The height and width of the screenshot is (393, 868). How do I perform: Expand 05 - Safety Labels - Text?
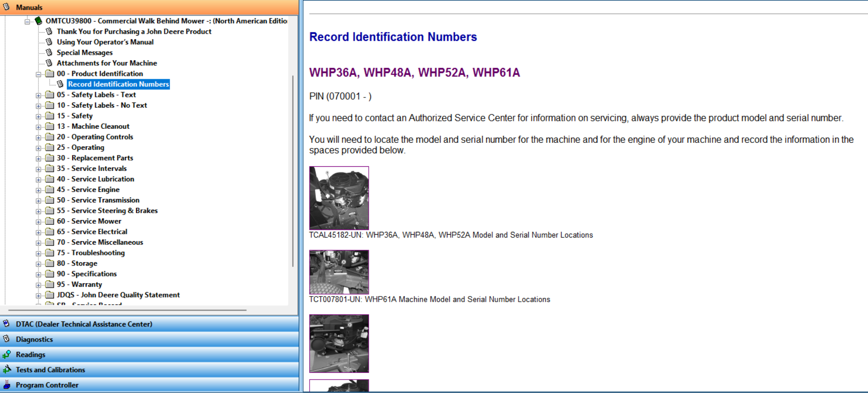pos(38,95)
